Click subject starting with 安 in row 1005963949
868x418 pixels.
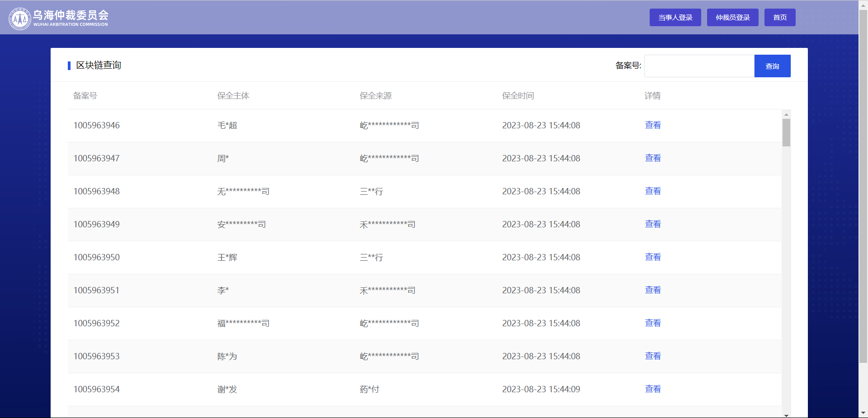241,224
